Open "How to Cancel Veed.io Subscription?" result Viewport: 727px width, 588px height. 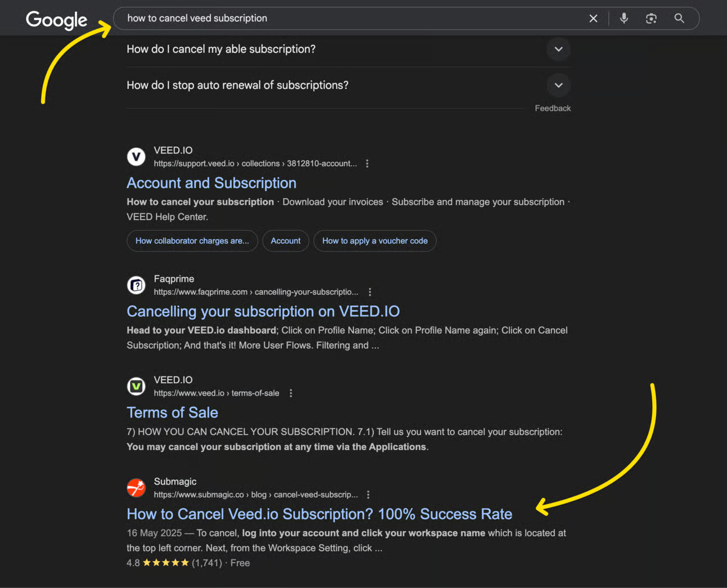click(x=319, y=514)
